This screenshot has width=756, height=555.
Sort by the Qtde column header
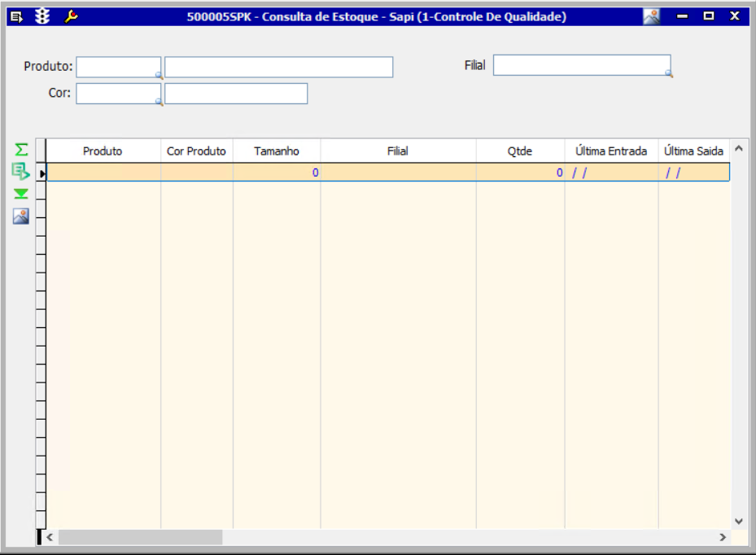520,151
